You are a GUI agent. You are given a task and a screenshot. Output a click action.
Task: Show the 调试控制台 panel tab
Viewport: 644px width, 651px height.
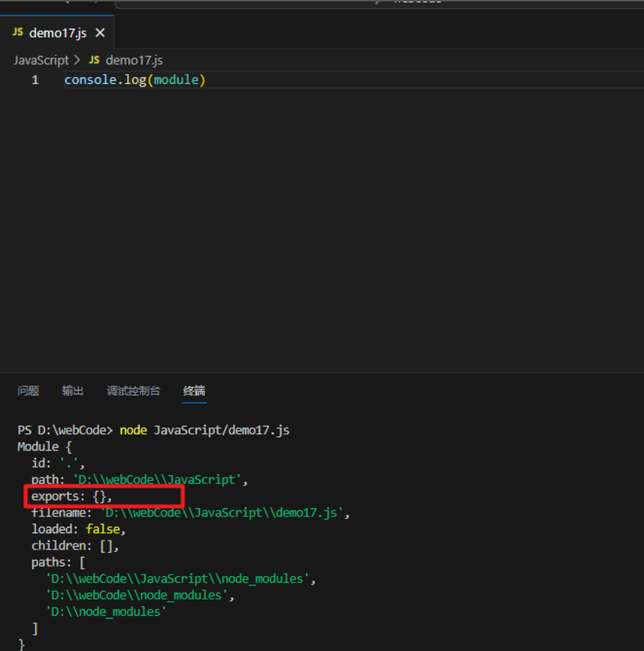133,391
